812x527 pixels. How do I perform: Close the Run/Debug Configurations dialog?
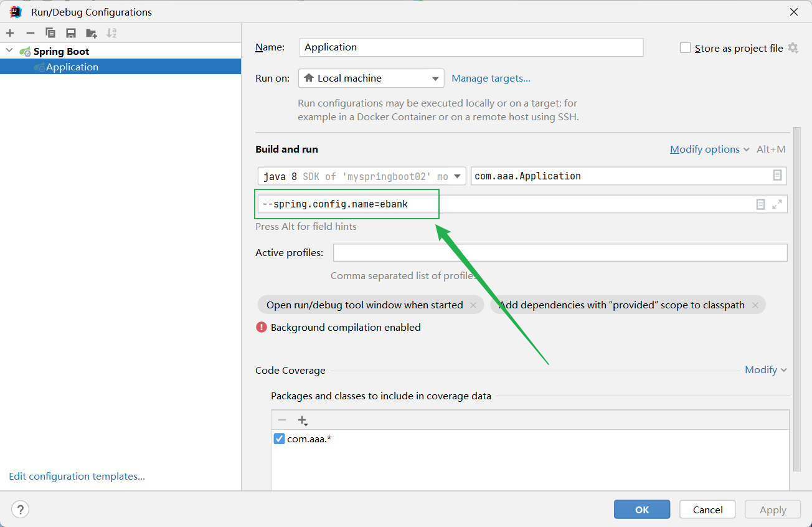click(x=794, y=12)
